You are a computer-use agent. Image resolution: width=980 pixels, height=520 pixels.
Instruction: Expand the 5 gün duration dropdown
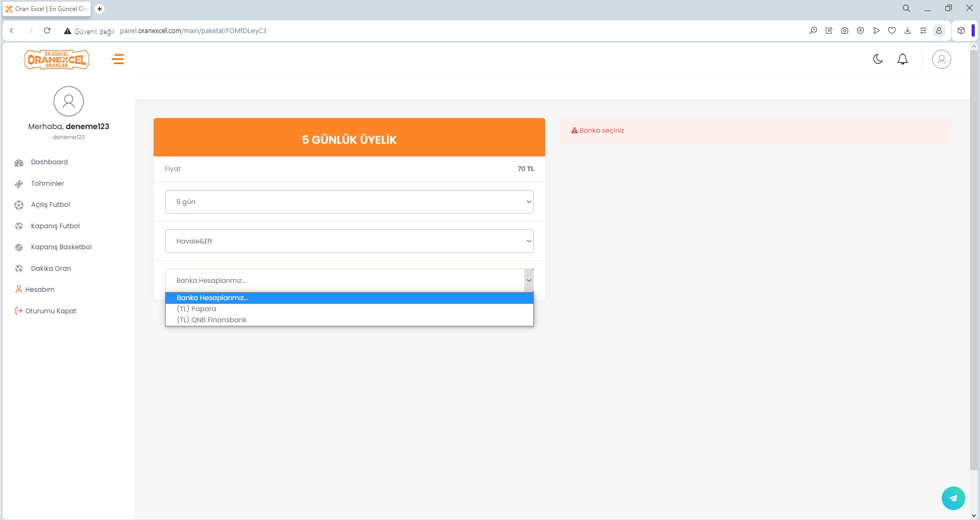[349, 202]
